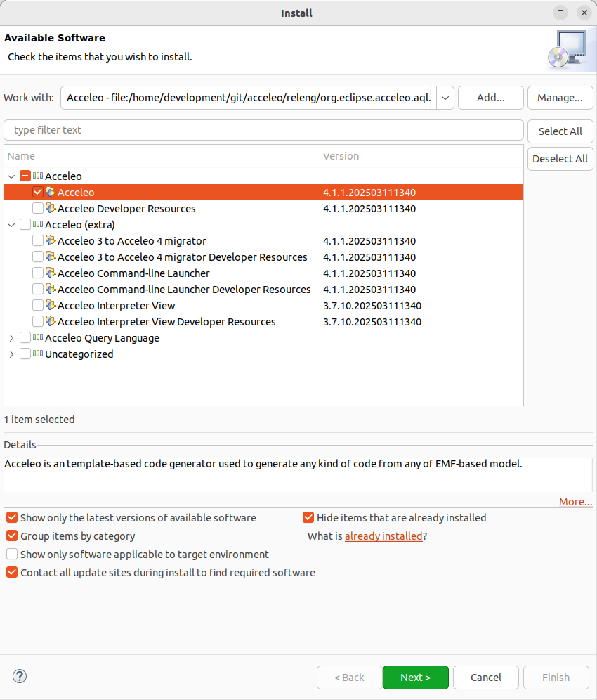Click the Acceleo Interpreter View feature icon

pyautogui.click(x=51, y=306)
